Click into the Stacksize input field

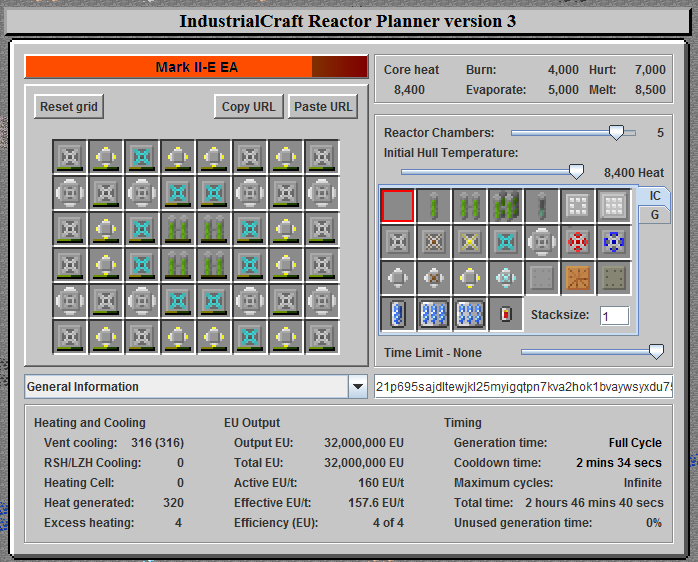[614, 316]
